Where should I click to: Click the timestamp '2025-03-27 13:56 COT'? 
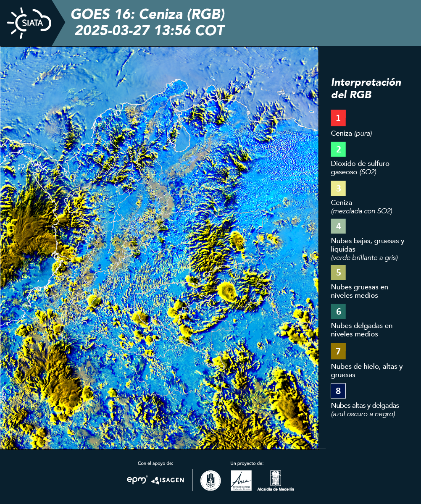coord(150,31)
